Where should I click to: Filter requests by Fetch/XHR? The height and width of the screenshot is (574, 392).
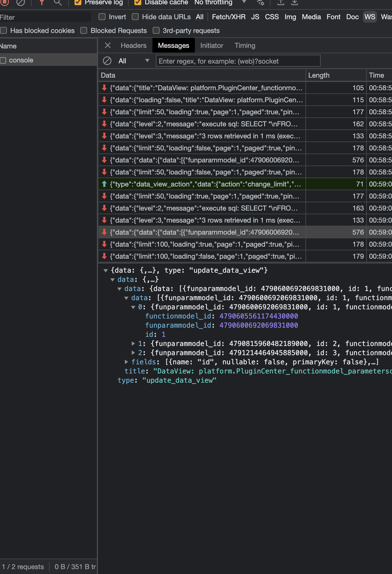coord(229,17)
